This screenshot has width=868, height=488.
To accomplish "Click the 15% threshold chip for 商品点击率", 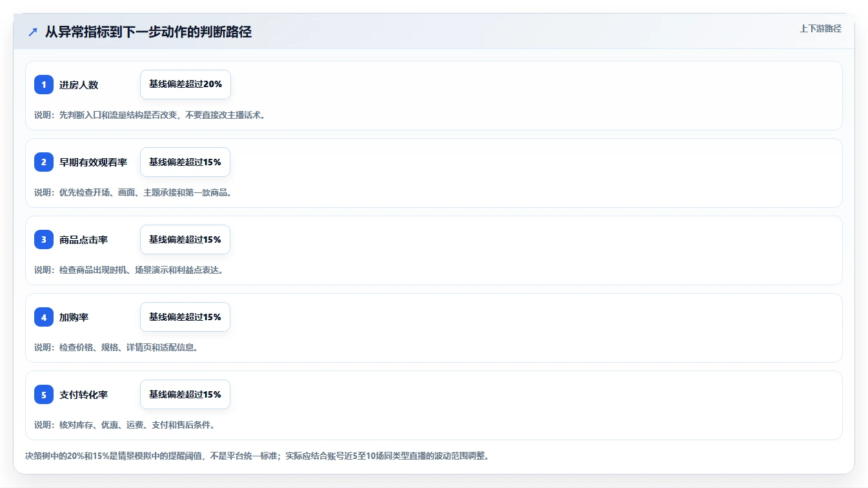I will (x=185, y=239).
